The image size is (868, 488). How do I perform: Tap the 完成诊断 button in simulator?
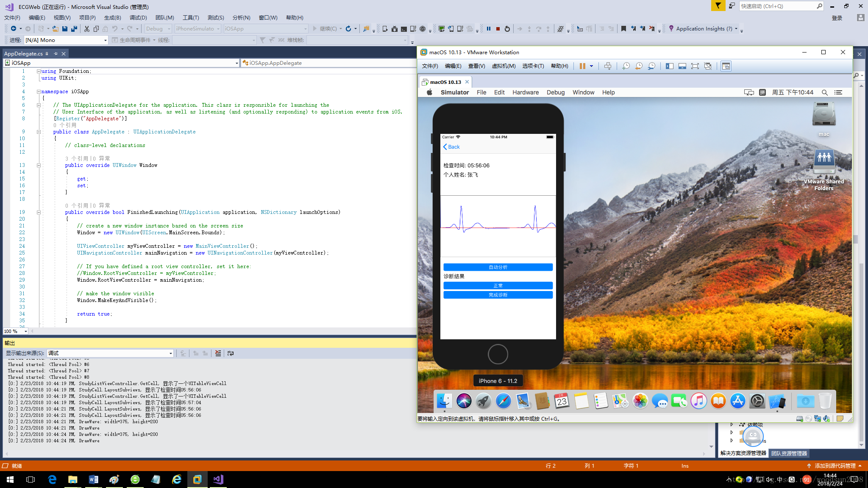pyautogui.click(x=498, y=295)
